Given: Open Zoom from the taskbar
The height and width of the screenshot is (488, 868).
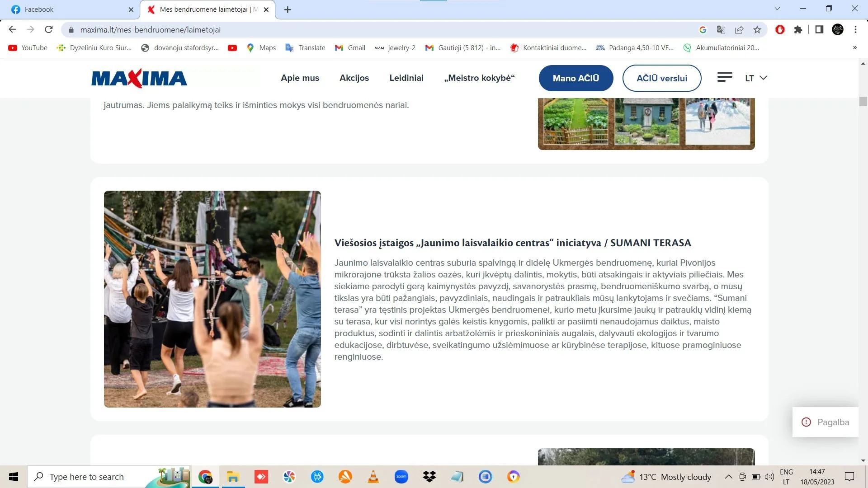Looking at the screenshot, I should point(401,477).
